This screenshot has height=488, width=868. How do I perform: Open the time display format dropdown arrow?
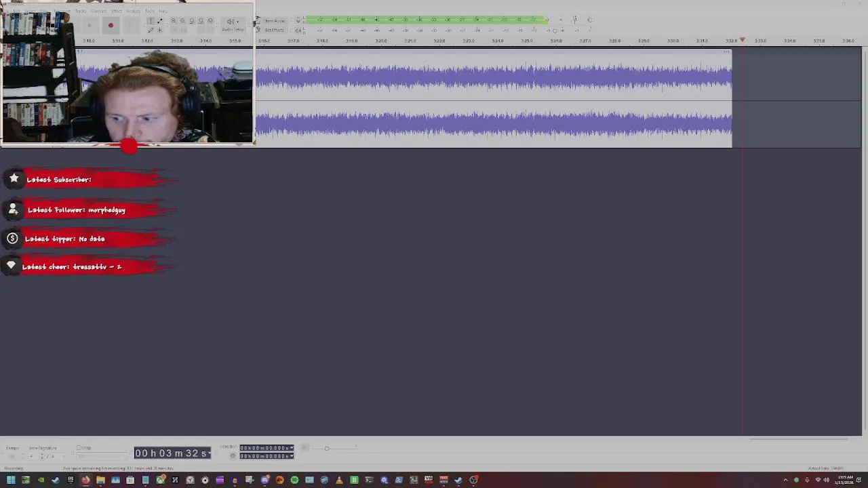point(210,453)
